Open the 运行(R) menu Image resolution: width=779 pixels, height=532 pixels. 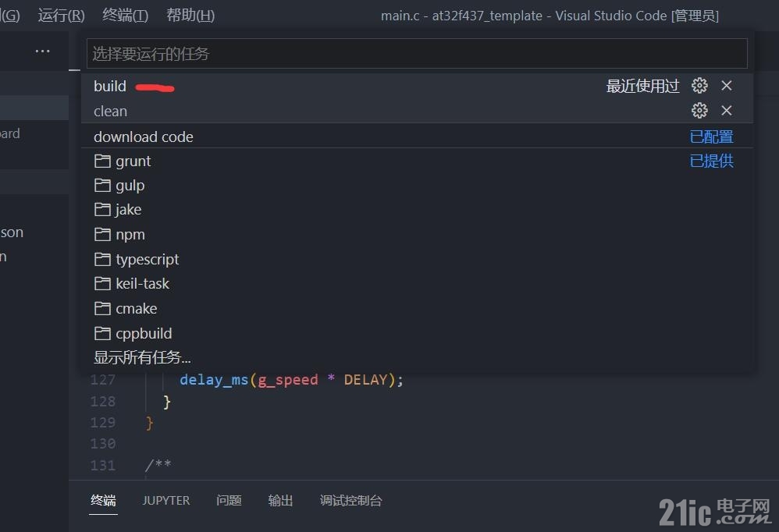pos(62,16)
